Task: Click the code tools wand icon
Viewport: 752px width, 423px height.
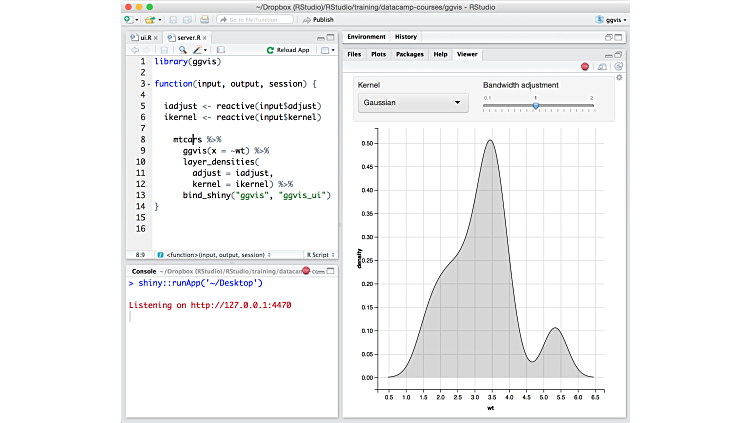Action: click(198, 49)
